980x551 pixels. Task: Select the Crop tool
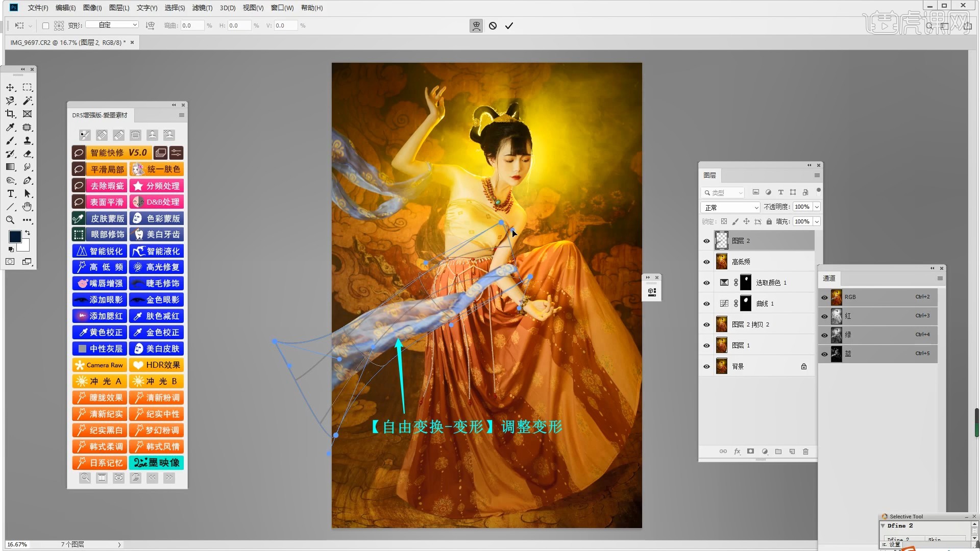coord(10,114)
